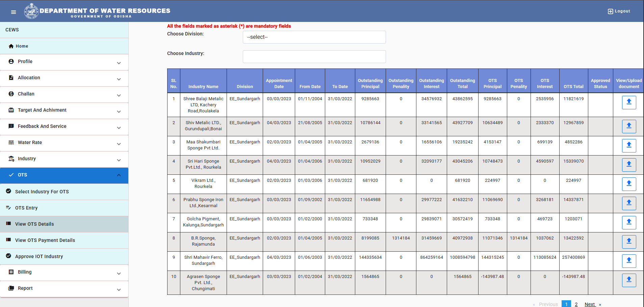Click the Next pagination link
The image size is (644, 307).
(590, 304)
